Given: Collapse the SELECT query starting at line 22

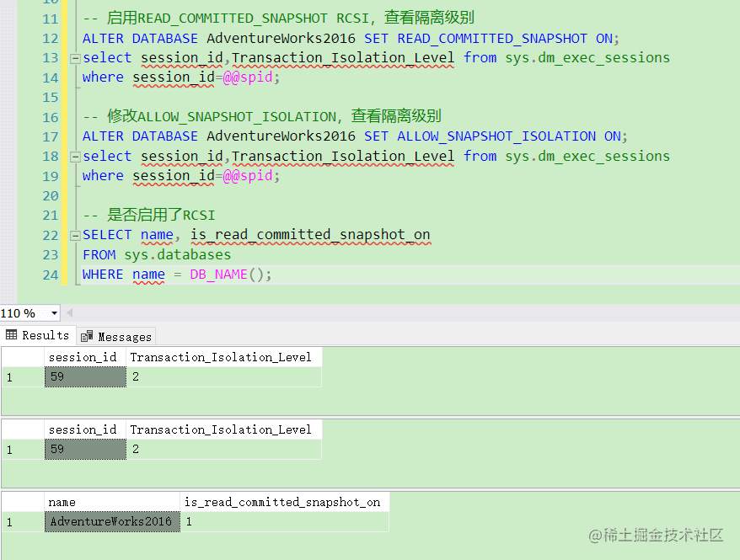Looking at the screenshot, I should [75, 234].
